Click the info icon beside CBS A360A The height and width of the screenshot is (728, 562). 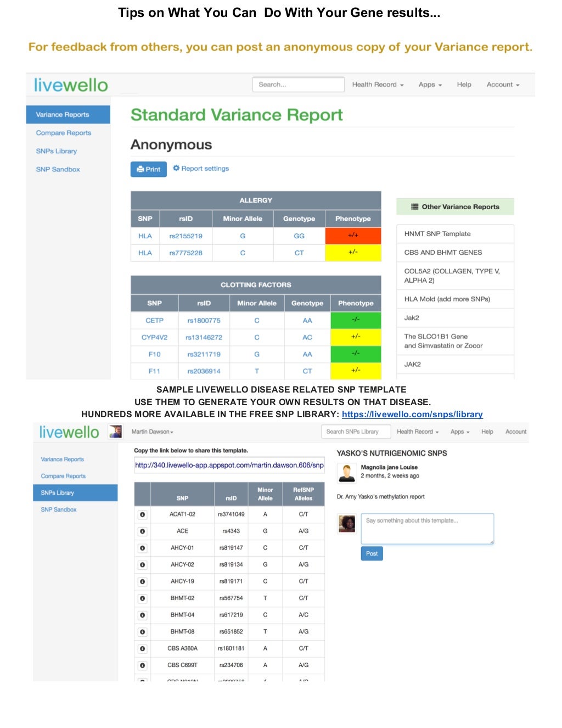click(x=143, y=649)
